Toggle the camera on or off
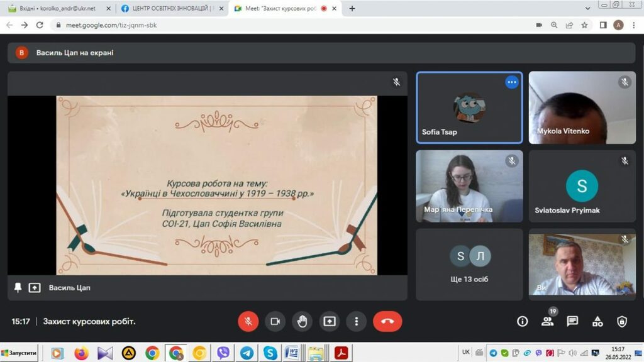The width and height of the screenshot is (644, 362). point(275,321)
